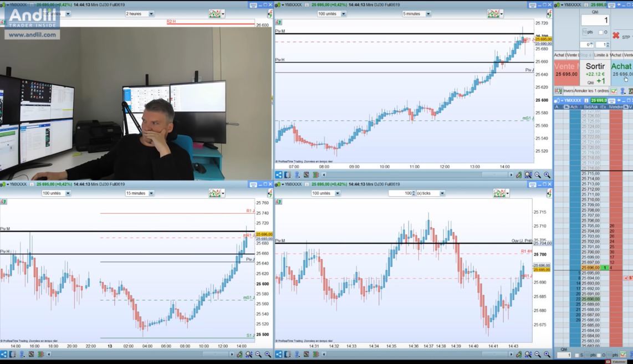
Task: Click zoom-out magnifier under 15 minutes chart
Action: (x=258, y=355)
